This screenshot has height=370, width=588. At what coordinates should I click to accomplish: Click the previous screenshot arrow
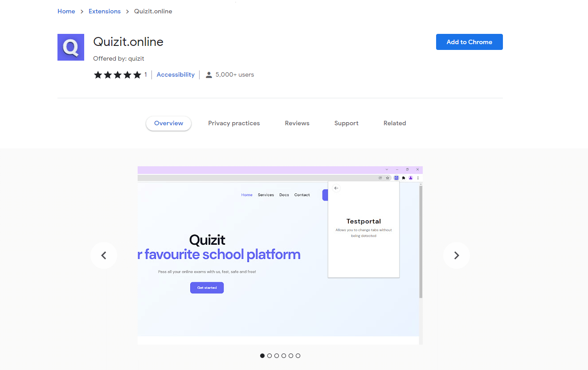point(104,255)
